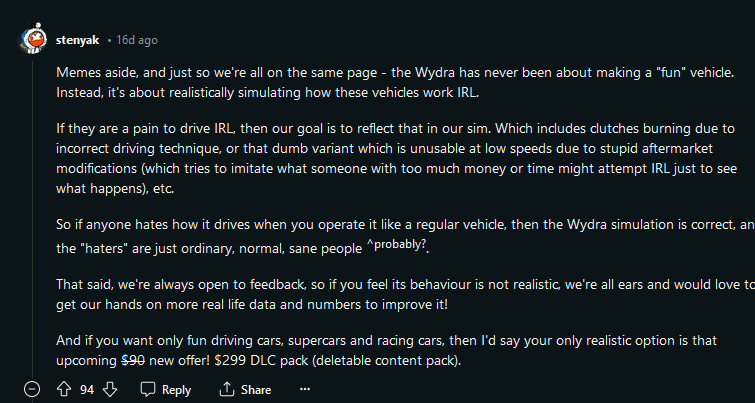Click the Share upload arrow icon
755x403 pixels.
coord(226,389)
